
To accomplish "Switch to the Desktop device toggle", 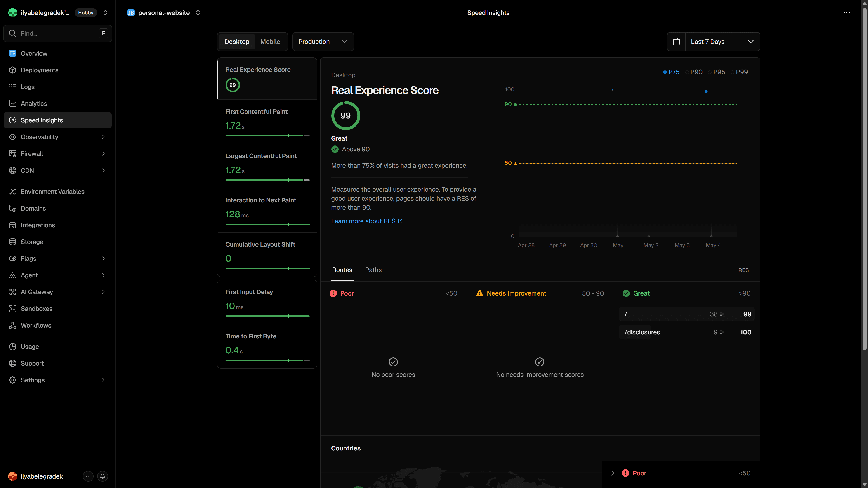I will point(237,41).
